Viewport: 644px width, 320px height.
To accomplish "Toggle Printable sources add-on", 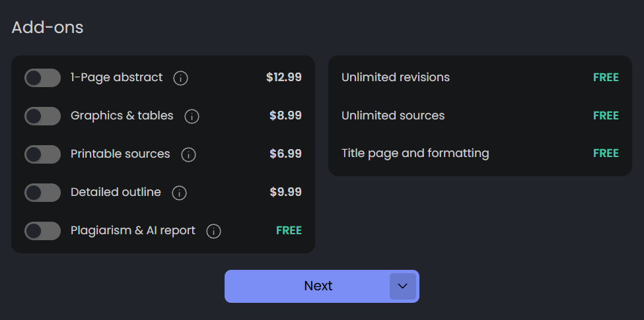I will click(42, 154).
